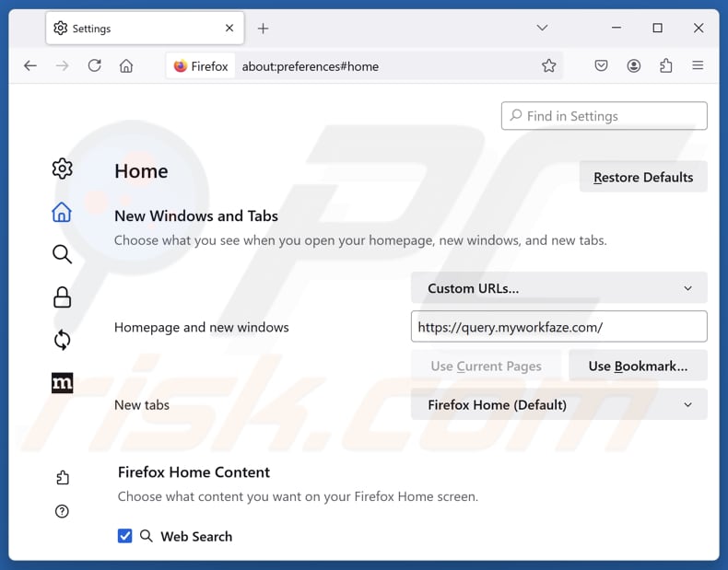Uncheck the Web Search checkbox
This screenshot has width=728, height=570.
pyautogui.click(x=125, y=536)
